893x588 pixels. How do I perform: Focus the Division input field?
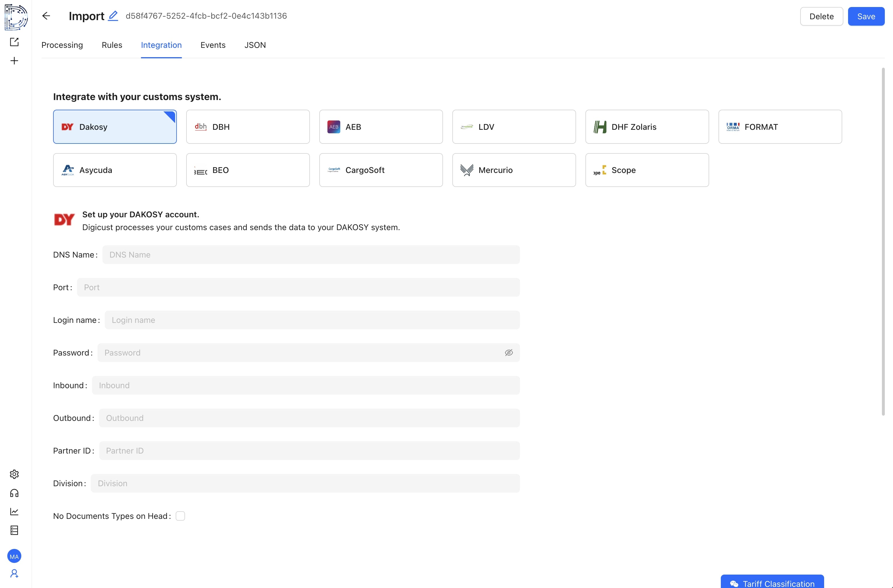(306, 483)
